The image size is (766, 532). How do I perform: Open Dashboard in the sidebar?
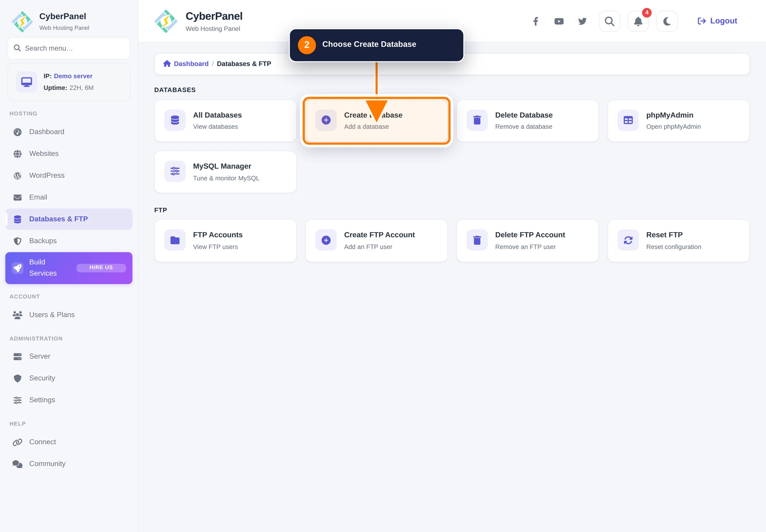pos(69,132)
